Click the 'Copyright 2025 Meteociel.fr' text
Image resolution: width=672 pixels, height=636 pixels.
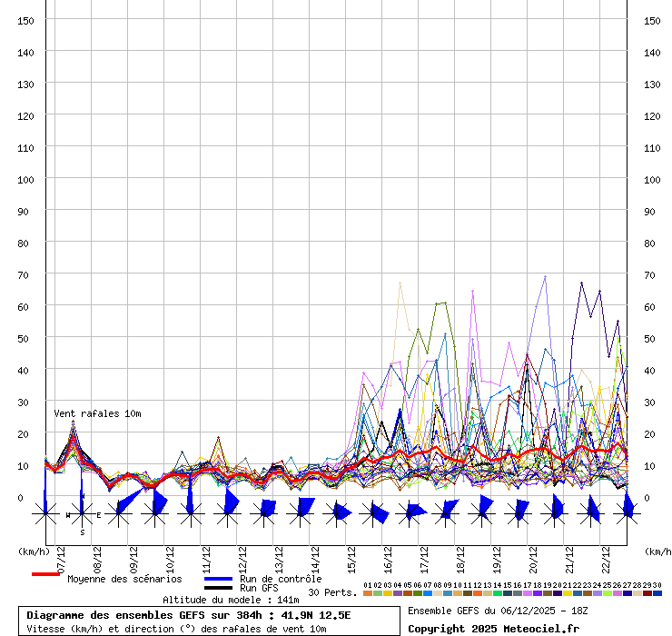click(x=493, y=629)
